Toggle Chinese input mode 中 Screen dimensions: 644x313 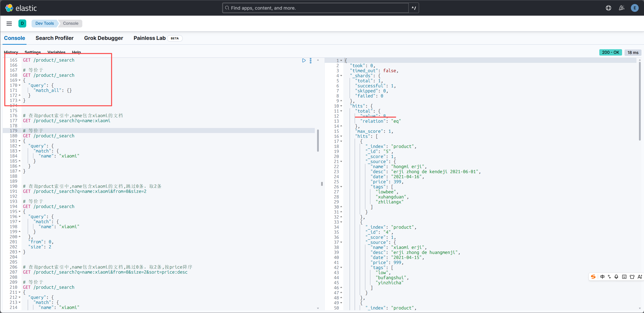coord(602,277)
